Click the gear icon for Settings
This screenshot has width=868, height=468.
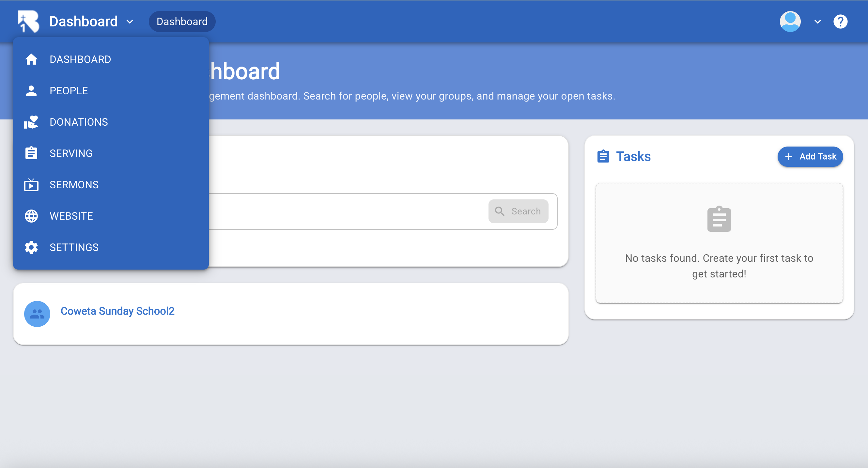(31, 247)
